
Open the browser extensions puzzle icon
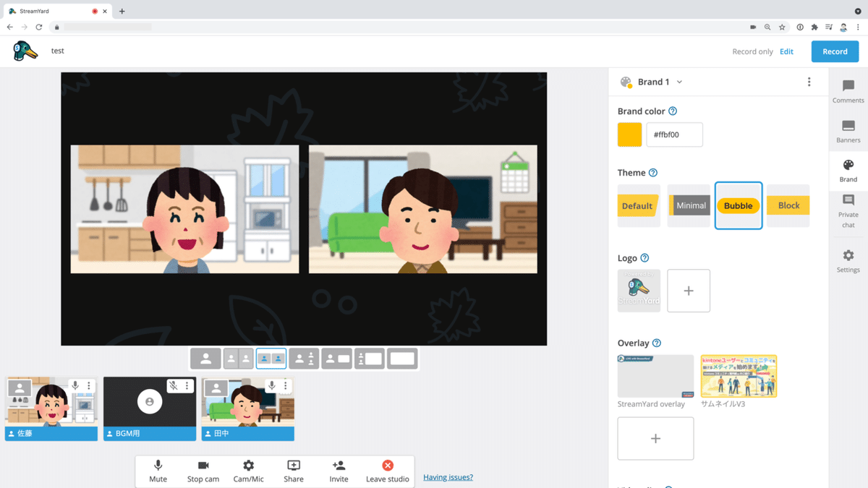click(x=814, y=27)
